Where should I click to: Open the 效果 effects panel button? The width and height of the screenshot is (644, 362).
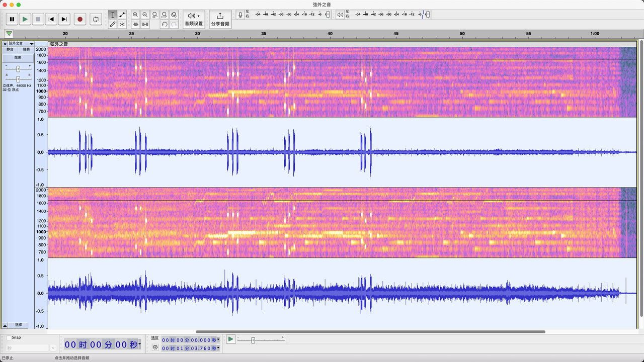pos(18,57)
